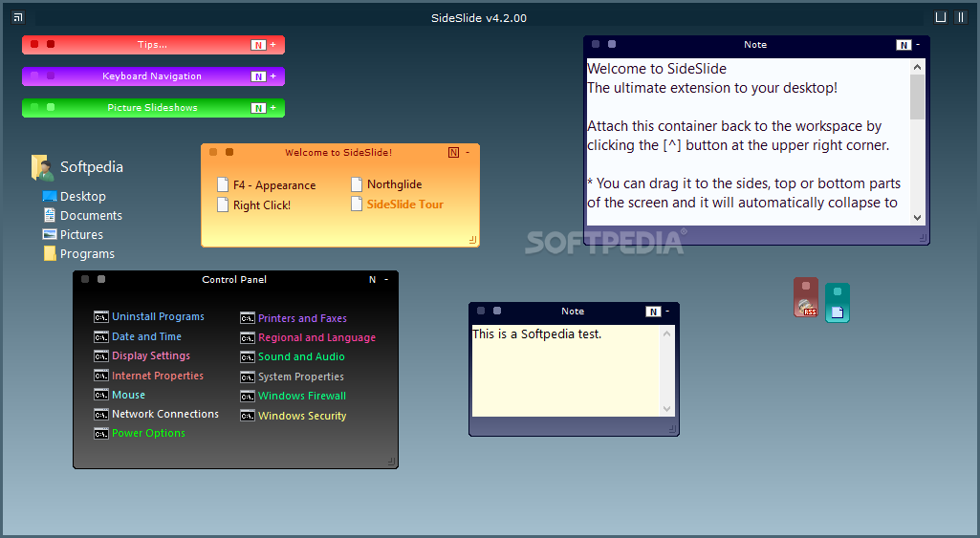980x538 pixels.
Task: Toggle the N button on Welcome to SideSlide container
Action: (453, 153)
